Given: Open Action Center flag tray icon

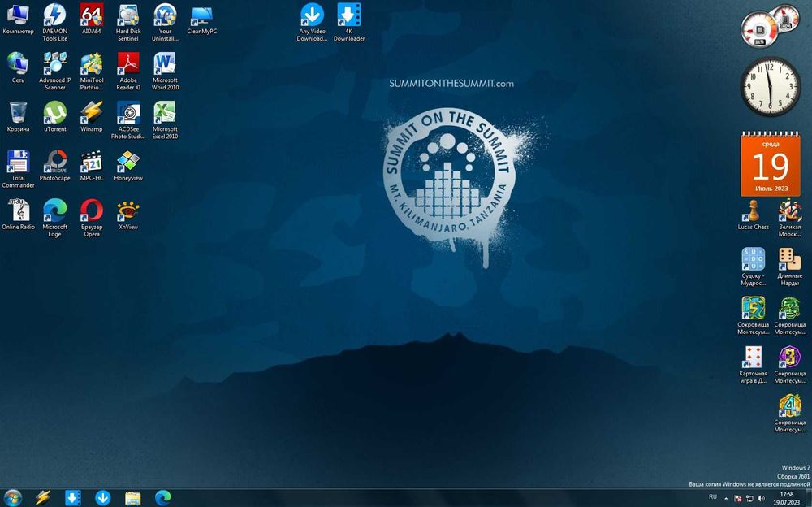Looking at the screenshot, I should point(738,498).
